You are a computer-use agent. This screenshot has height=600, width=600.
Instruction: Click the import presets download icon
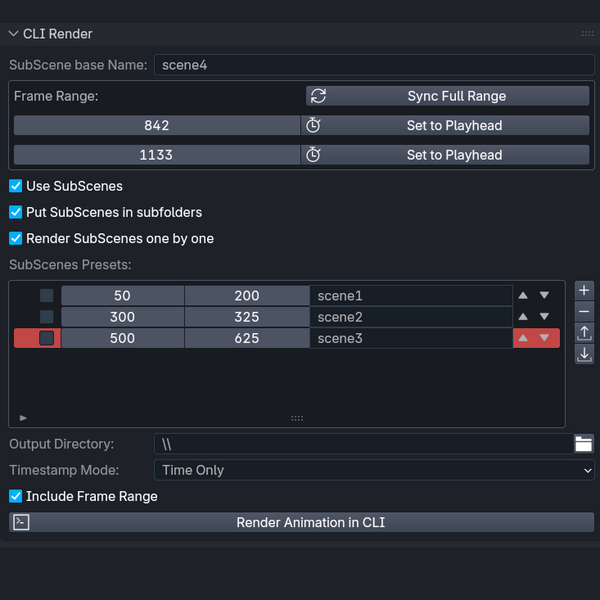click(584, 354)
